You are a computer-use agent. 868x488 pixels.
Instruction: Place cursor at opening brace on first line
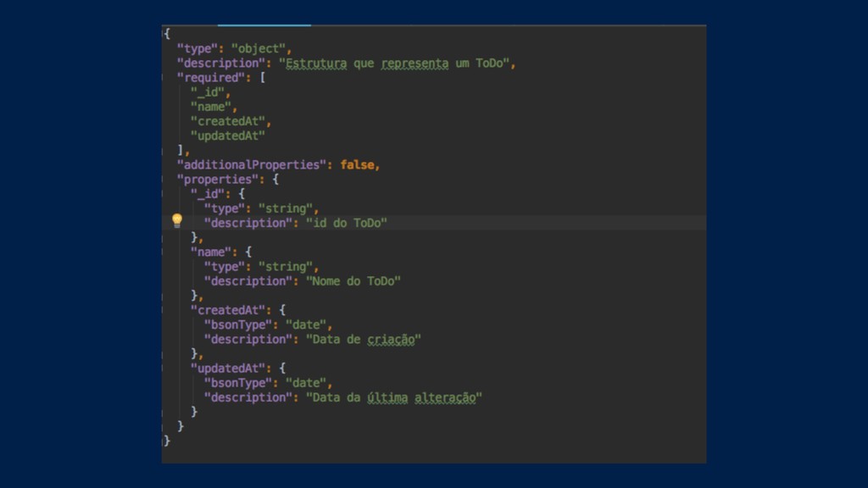coord(167,34)
